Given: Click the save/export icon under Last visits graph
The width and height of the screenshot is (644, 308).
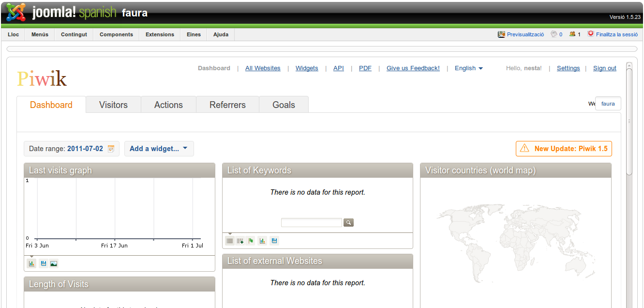Looking at the screenshot, I should pos(43,263).
